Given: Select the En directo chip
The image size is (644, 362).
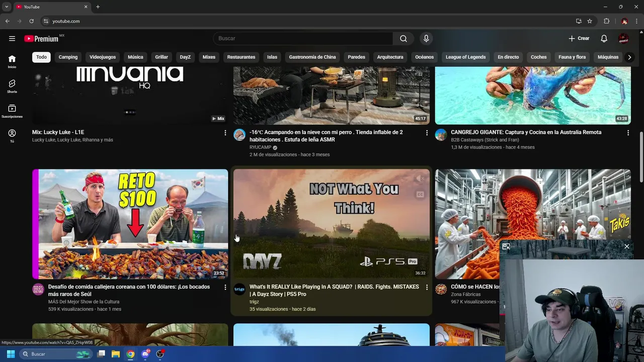Looking at the screenshot, I should pos(508,57).
